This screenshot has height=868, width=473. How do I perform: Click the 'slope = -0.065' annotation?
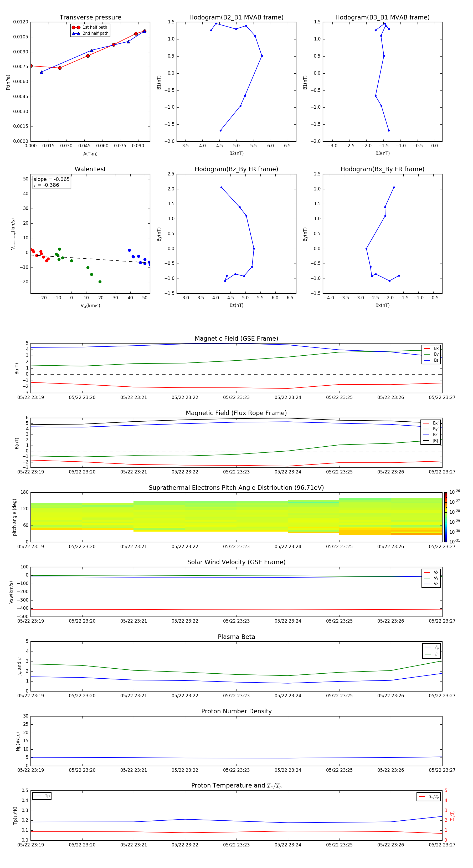tap(52, 179)
